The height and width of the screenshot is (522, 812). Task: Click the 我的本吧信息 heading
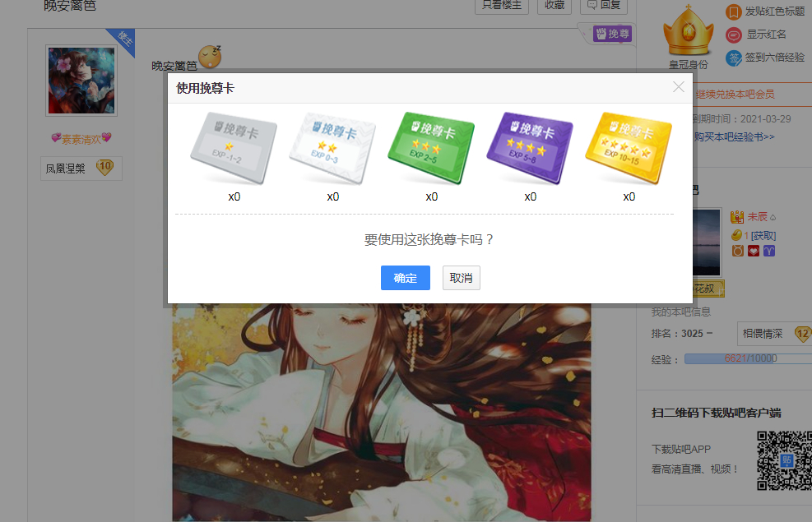(681, 312)
